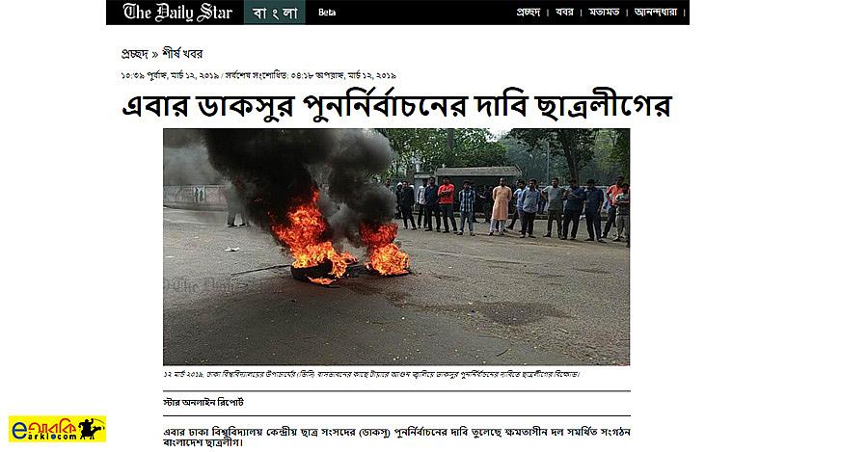Click The Daily Star logo
The image size is (868, 452).
click(x=177, y=13)
